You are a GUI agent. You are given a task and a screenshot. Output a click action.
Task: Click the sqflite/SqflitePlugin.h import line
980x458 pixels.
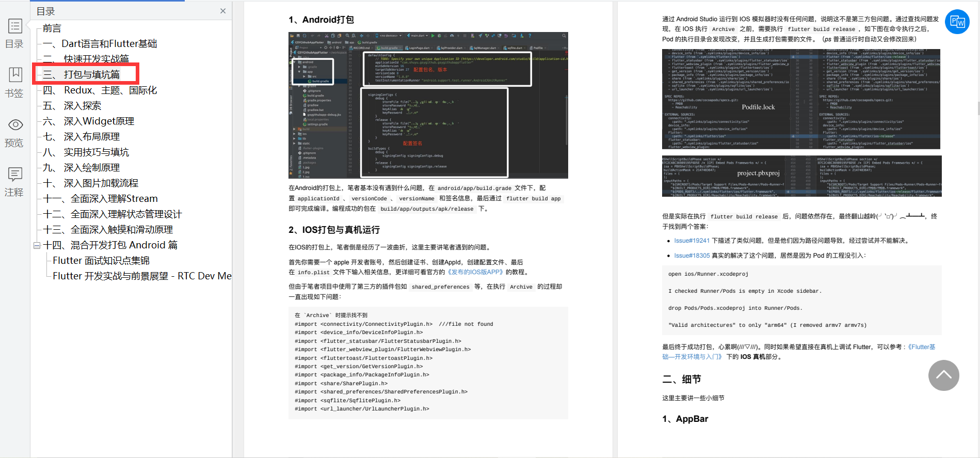[347, 401]
